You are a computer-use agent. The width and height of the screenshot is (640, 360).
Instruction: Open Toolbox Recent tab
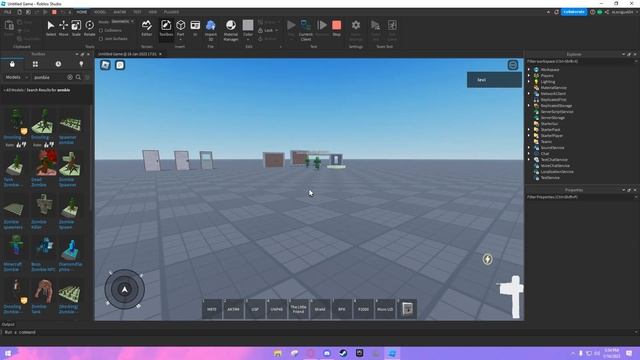pos(58,64)
